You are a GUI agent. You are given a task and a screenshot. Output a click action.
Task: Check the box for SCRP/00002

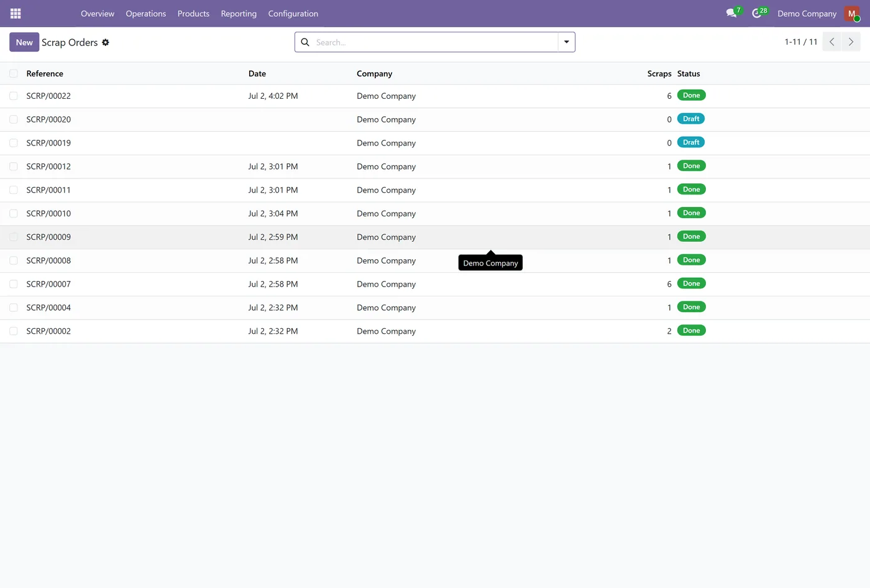(x=14, y=331)
